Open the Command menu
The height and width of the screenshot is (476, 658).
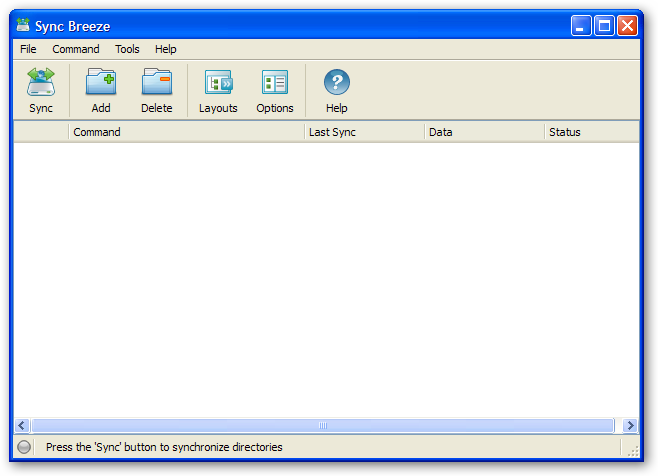76,49
